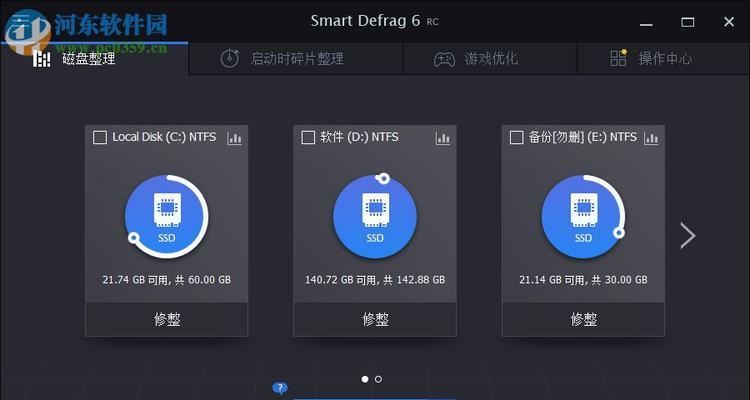Click the SSD disk icon for drive C:
The height and width of the screenshot is (400, 750).
[166, 217]
